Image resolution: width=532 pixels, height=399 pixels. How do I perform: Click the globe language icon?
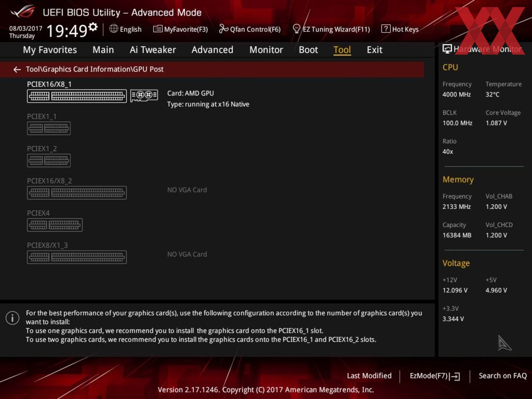pos(114,29)
